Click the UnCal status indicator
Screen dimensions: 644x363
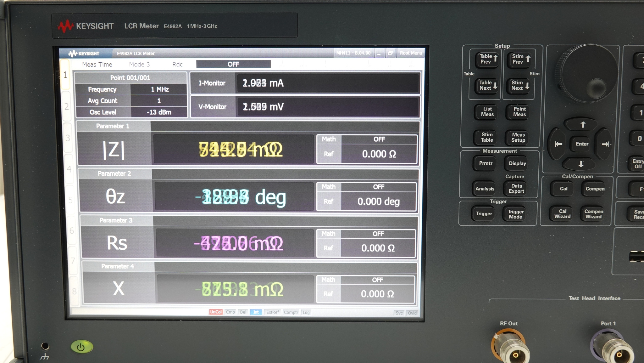pyautogui.click(x=216, y=312)
